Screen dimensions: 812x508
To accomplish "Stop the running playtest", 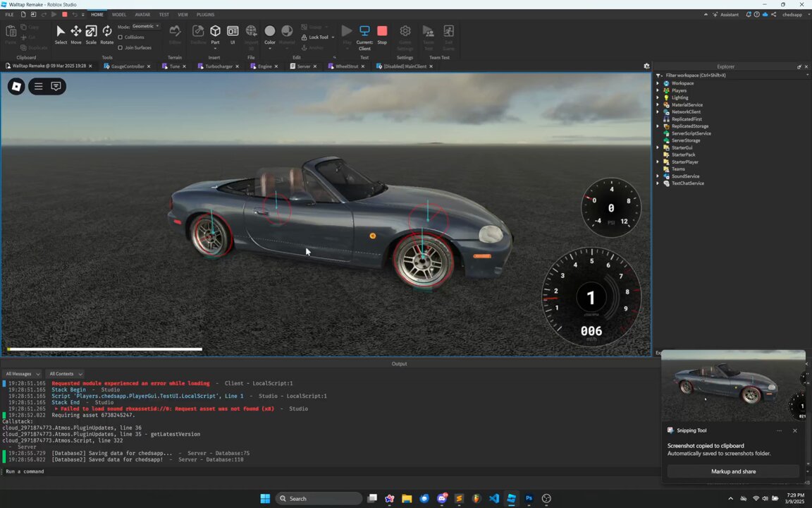I will coord(382,35).
